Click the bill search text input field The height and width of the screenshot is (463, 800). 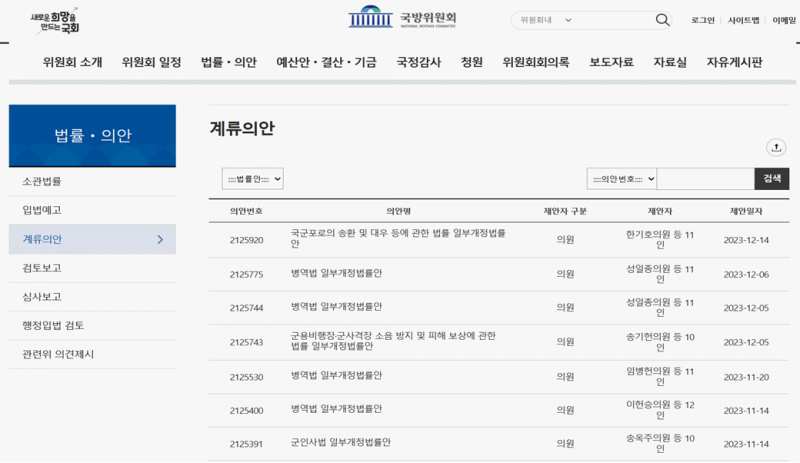click(705, 178)
